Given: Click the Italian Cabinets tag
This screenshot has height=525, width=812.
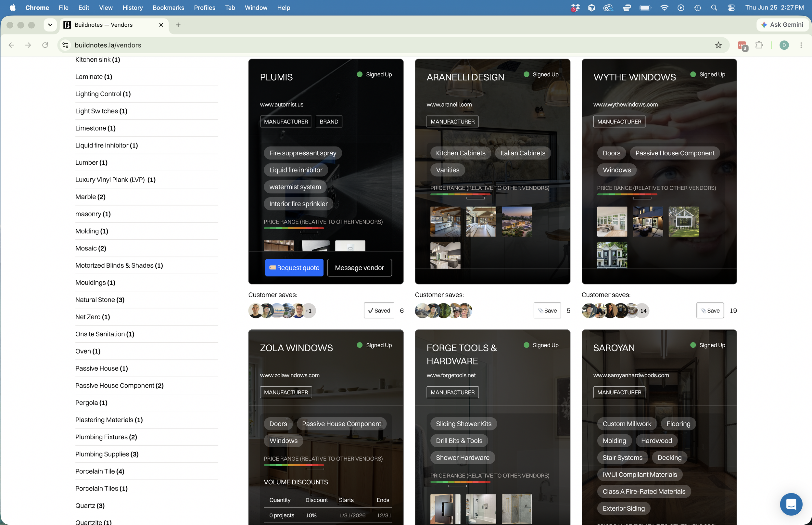Looking at the screenshot, I should click(523, 153).
